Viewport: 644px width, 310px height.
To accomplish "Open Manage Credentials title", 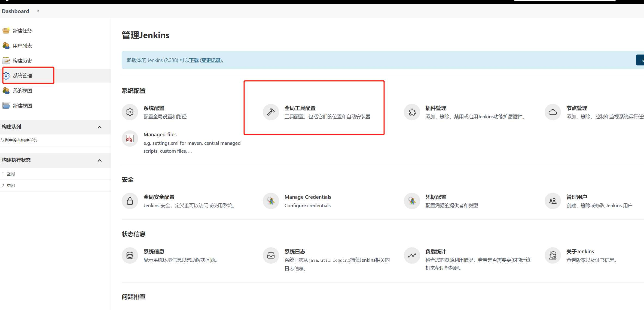I will point(308,197).
